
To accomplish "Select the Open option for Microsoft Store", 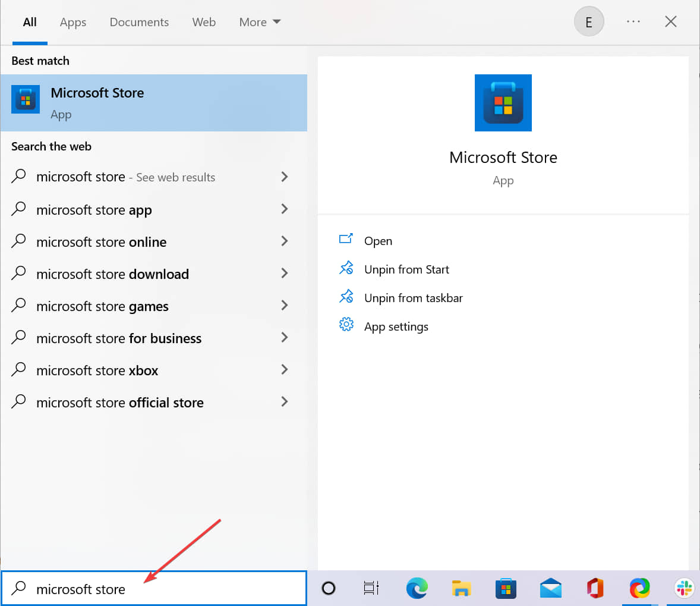I will pos(379,241).
